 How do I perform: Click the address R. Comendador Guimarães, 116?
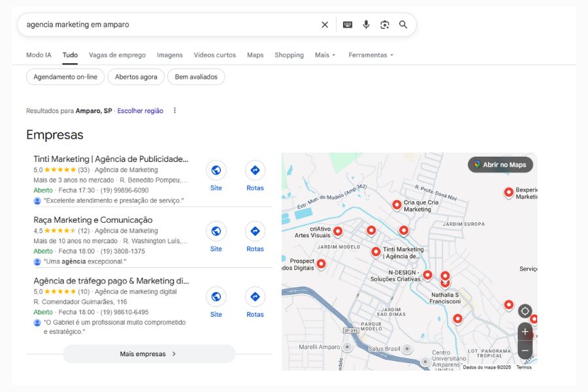point(80,302)
